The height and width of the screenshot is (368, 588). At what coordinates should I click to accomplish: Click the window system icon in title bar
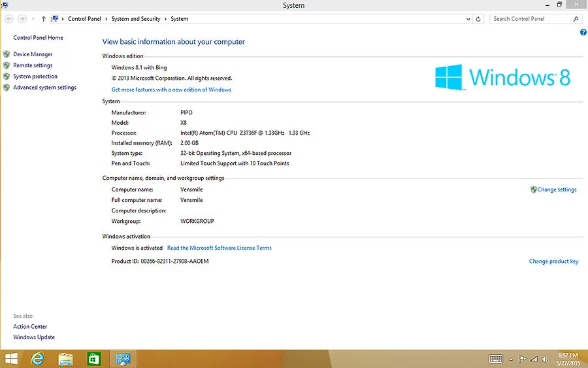click(x=5, y=5)
